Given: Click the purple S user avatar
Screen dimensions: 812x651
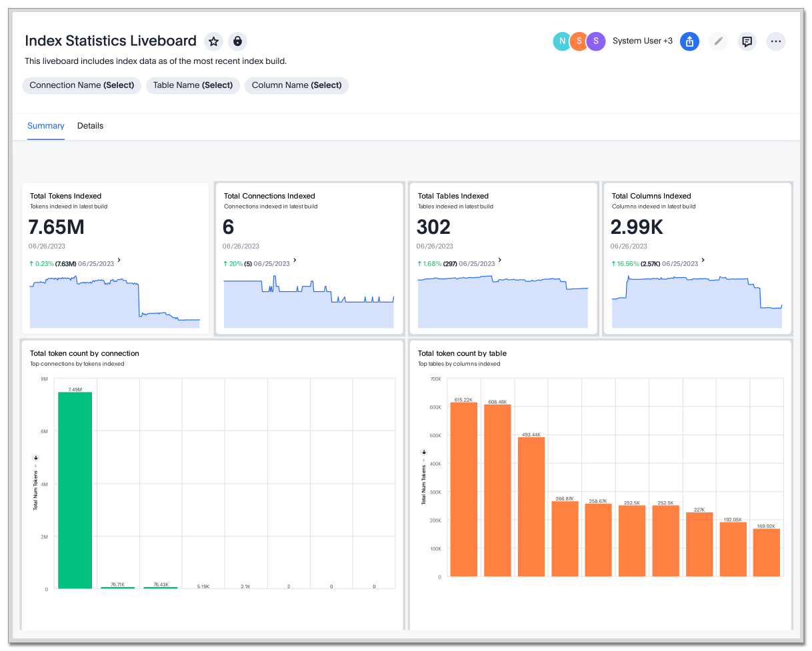Looking at the screenshot, I should pos(595,41).
